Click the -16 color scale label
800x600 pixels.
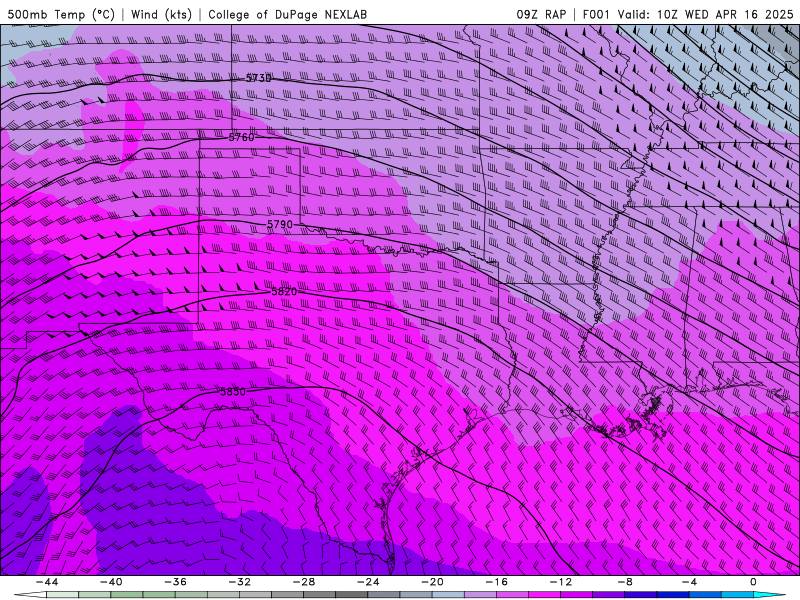tap(496, 582)
